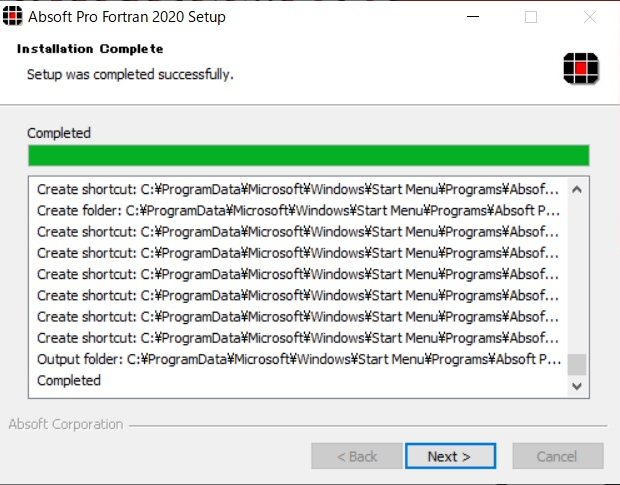The image size is (620, 485).
Task: Click the log scroll up arrow
Action: 577,189
